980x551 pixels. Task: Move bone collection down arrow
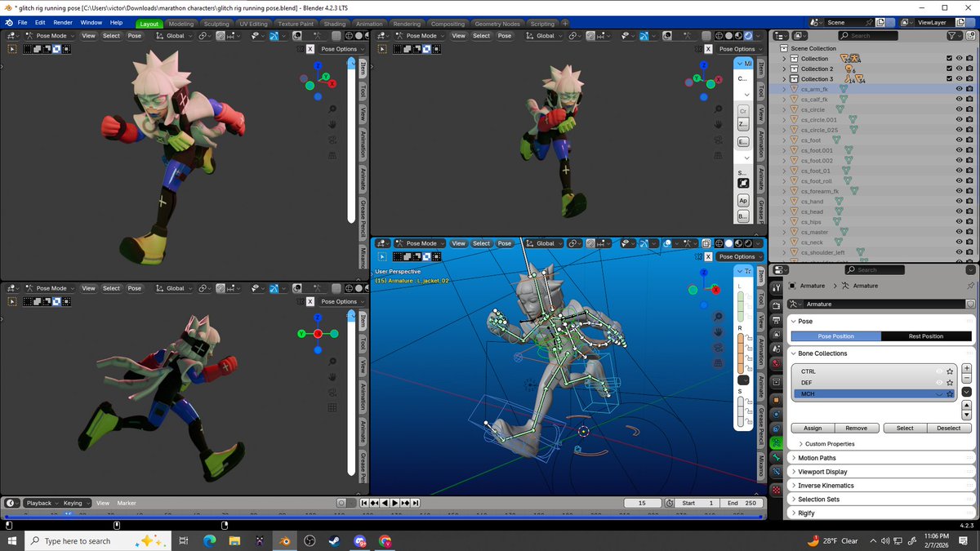pos(966,415)
